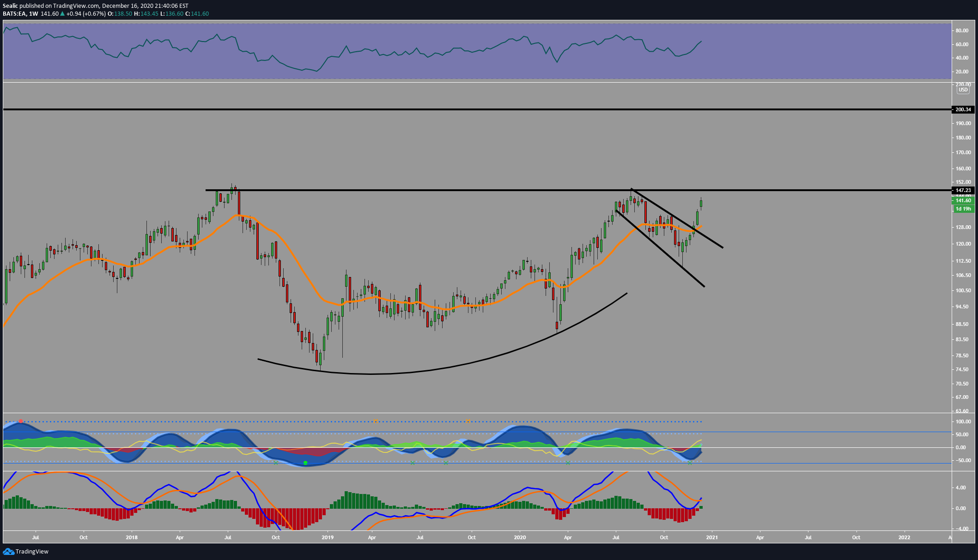Click the 128.00 price axis label
Screen dimensions: 978x560
pos(963,227)
